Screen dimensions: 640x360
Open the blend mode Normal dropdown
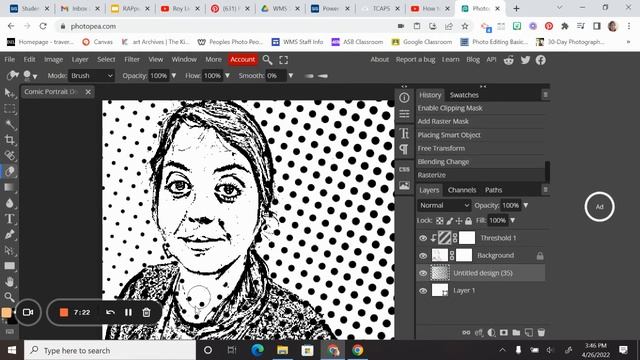(444, 205)
